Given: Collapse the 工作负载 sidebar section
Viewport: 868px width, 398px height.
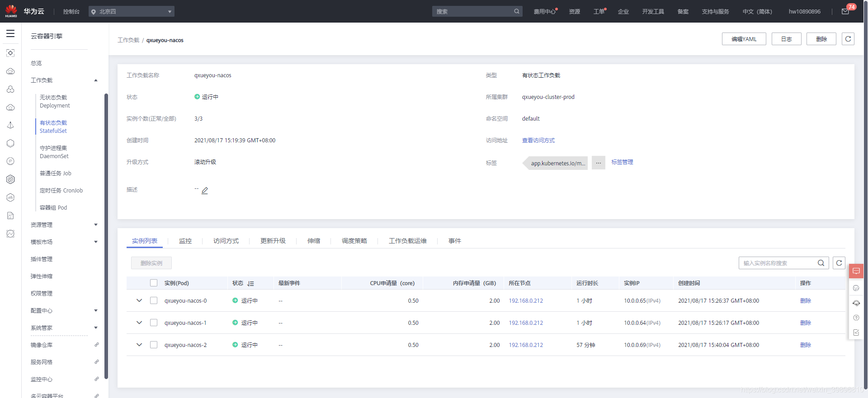Looking at the screenshot, I should pos(96,80).
